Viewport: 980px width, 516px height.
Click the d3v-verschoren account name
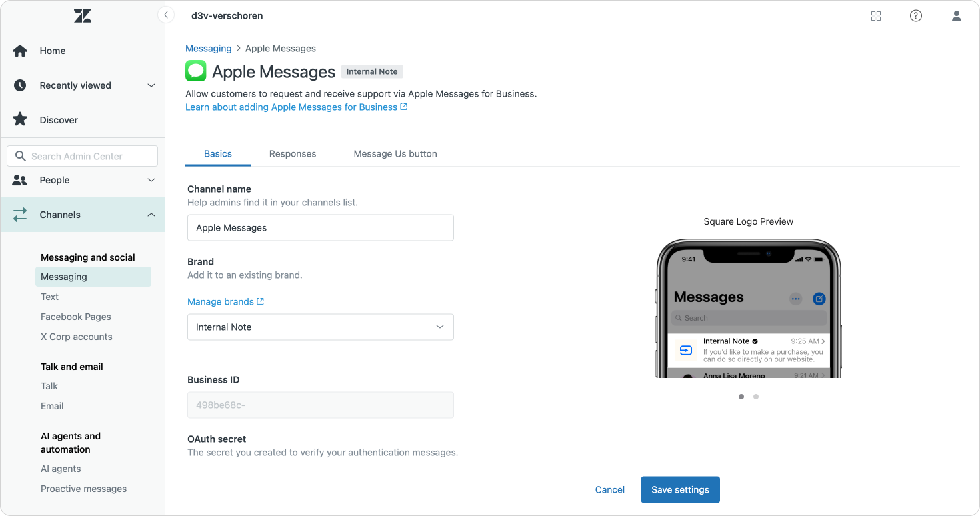(x=227, y=16)
